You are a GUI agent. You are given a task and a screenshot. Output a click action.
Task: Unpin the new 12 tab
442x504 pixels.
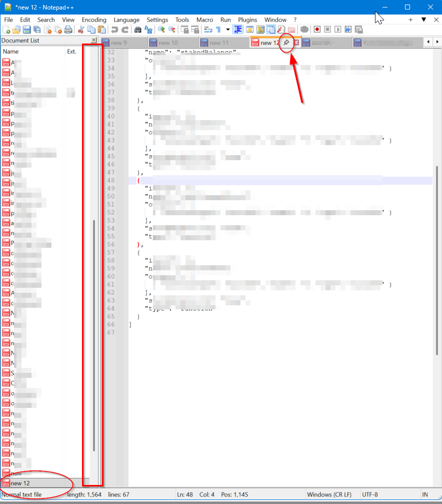pos(285,43)
